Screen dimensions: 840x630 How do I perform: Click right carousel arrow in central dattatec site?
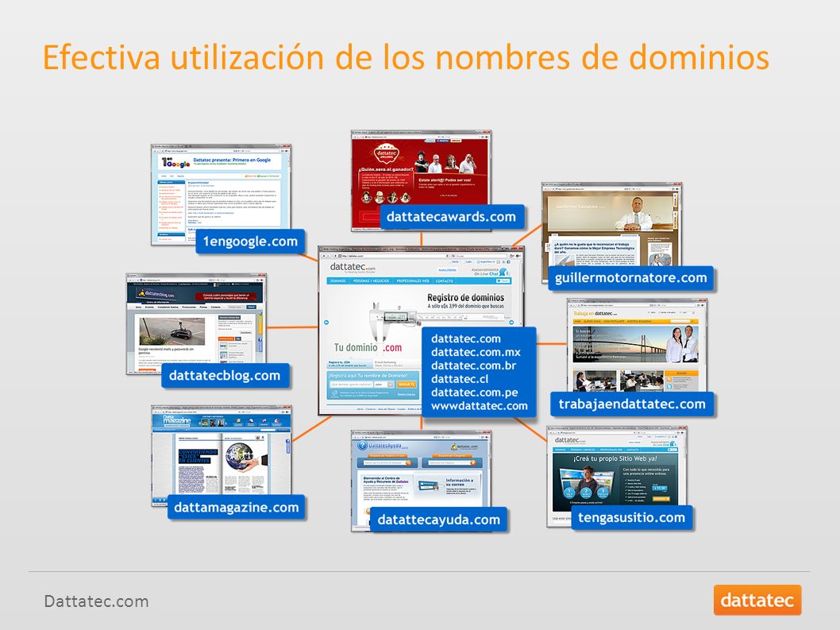(x=511, y=323)
